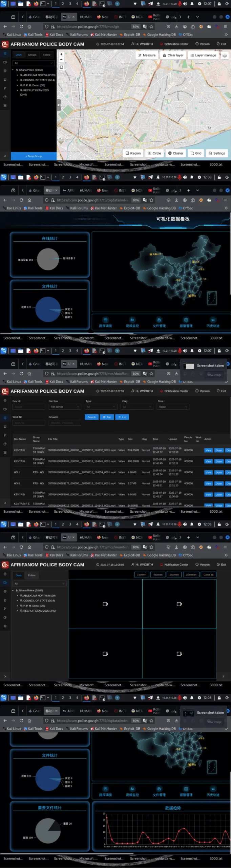Open the Time dropdown showing Today
Screen dimensions: 231x868
173,407
